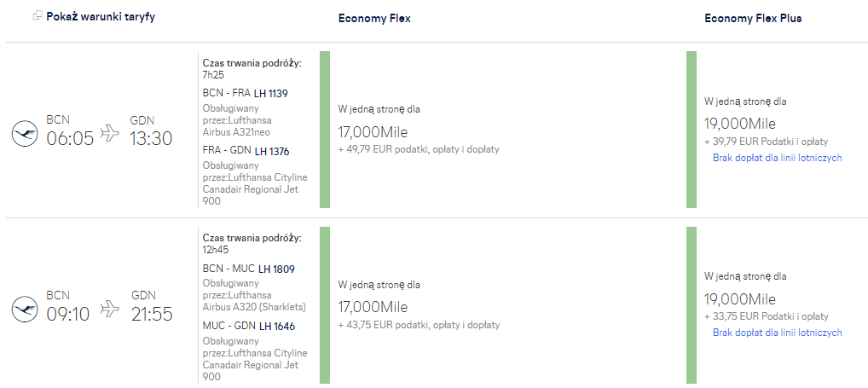The image size is (868, 388).
Task: Select the Economy Flex Plus column header
Action: 753,18
